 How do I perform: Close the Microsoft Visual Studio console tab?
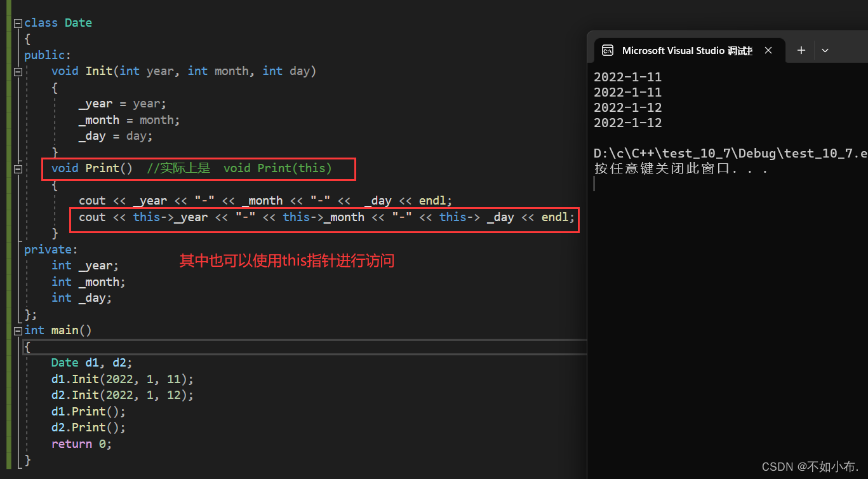click(x=768, y=50)
